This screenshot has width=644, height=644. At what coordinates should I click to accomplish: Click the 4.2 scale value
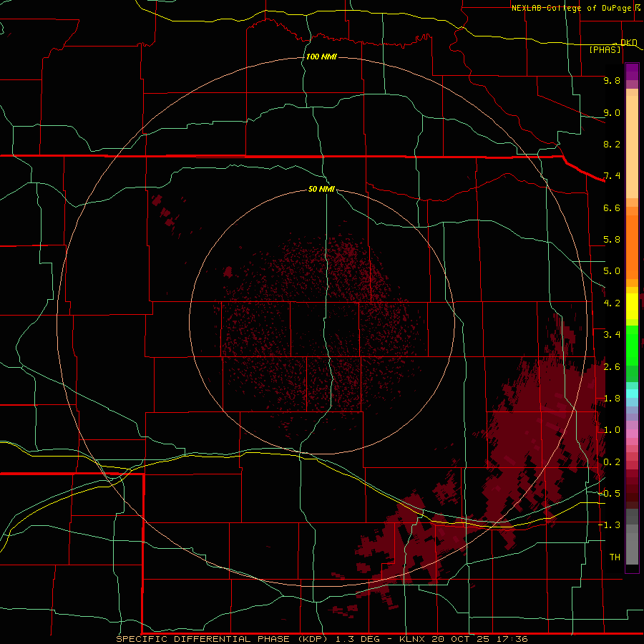612,303
